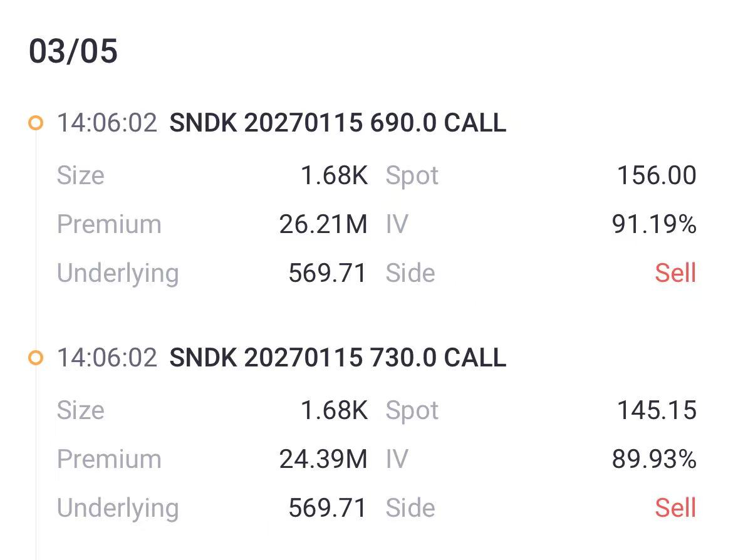Click the red Sell label on the 690.0 CALL
This screenshot has width=733, height=560.
(675, 273)
